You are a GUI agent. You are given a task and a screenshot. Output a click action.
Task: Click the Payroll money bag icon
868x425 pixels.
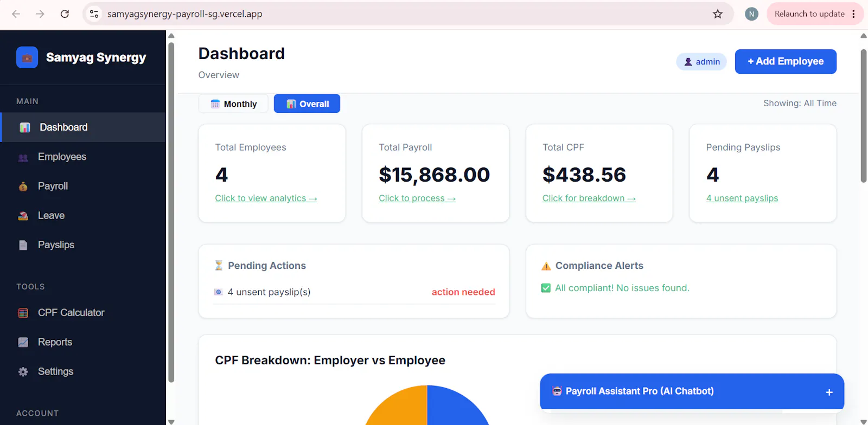tap(23, 186)
